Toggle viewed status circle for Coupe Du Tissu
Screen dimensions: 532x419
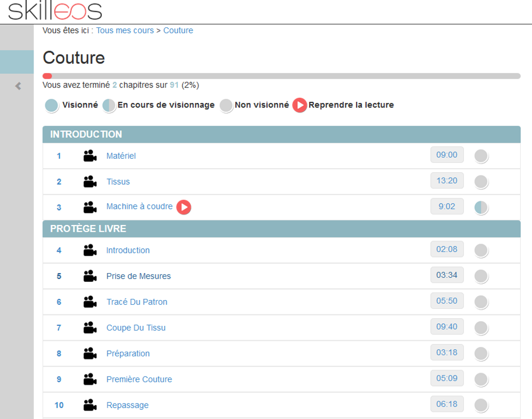(481, 327)
